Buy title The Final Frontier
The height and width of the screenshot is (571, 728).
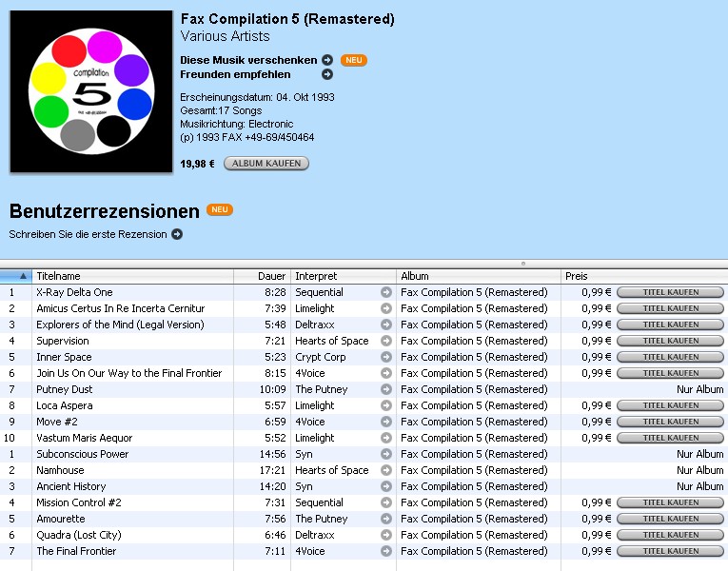click(x=671, y=551)
